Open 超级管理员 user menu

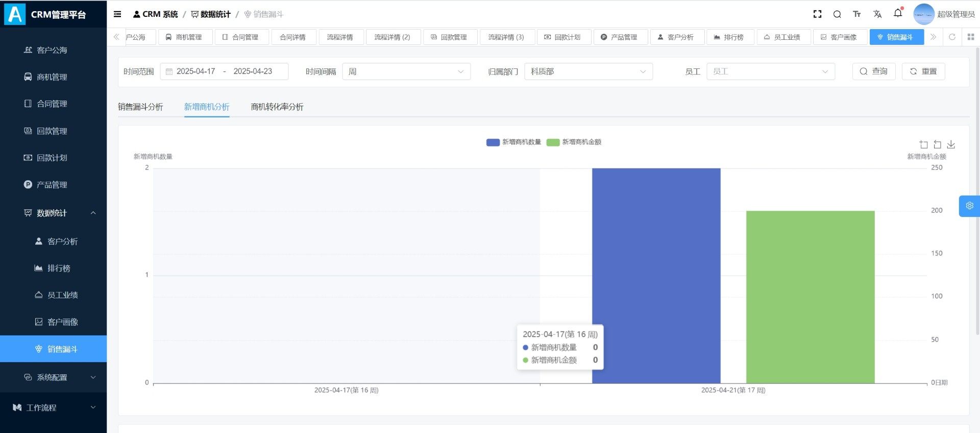[x=955, y=14]
